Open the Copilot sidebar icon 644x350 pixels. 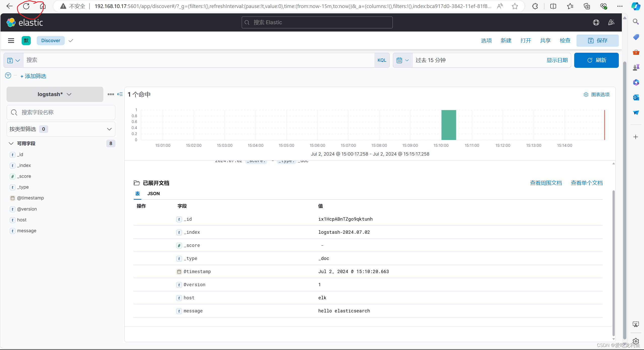(x=636, y=6)
